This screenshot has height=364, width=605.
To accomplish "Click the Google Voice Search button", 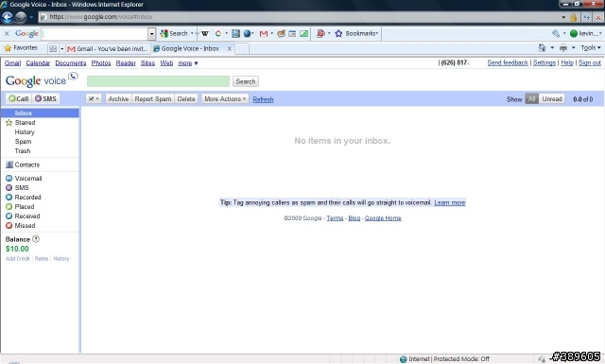I will coord(246,81).
